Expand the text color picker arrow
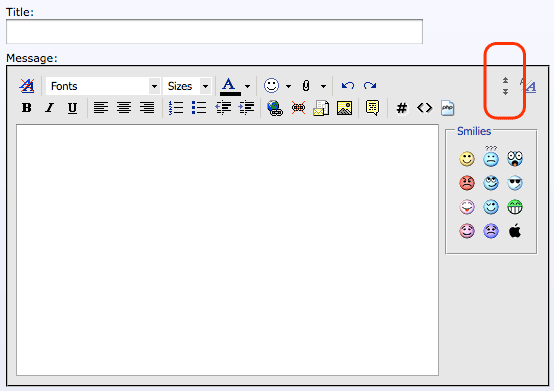 pos(247,86)
